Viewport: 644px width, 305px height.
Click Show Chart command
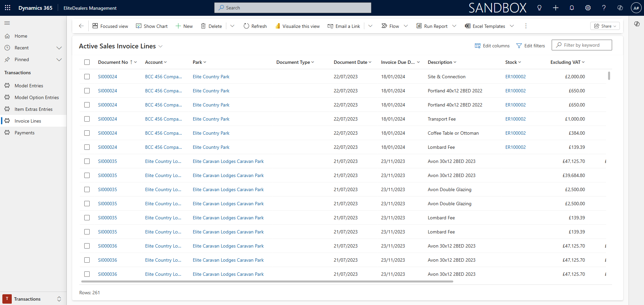(x=152, y=26)
